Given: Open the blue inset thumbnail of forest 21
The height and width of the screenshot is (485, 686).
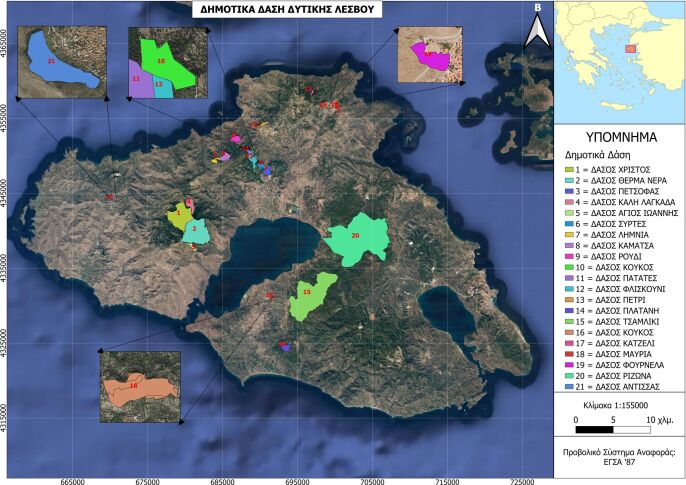Looking at the screenshot, I should pos(62,60).
